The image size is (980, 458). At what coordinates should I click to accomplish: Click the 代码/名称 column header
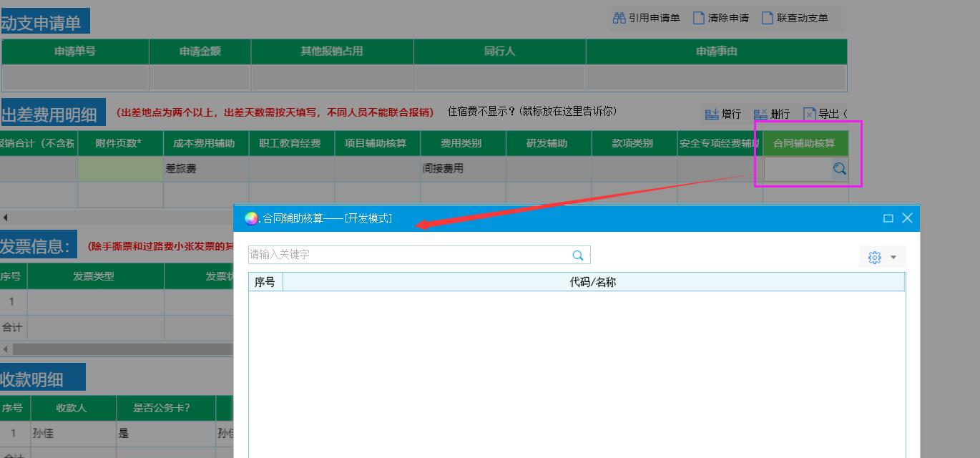click(592, 283)
